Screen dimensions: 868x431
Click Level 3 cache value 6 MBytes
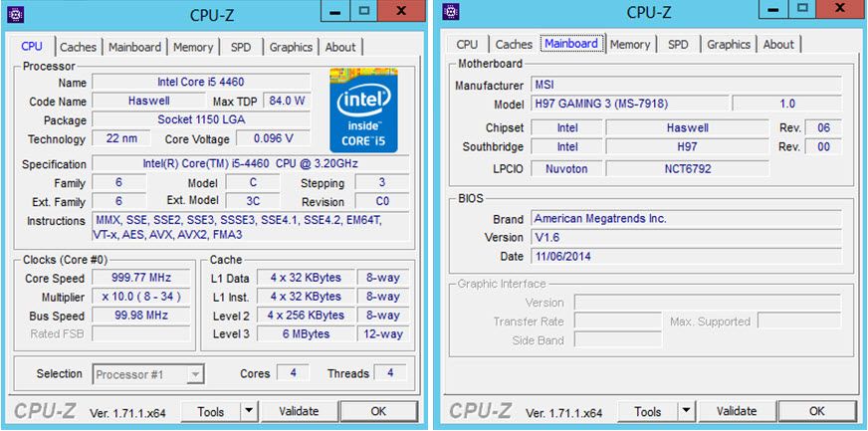306,334
